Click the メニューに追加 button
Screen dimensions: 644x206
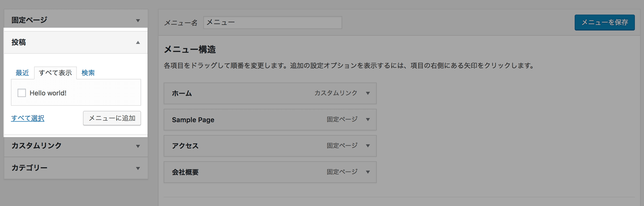point(112,118)
